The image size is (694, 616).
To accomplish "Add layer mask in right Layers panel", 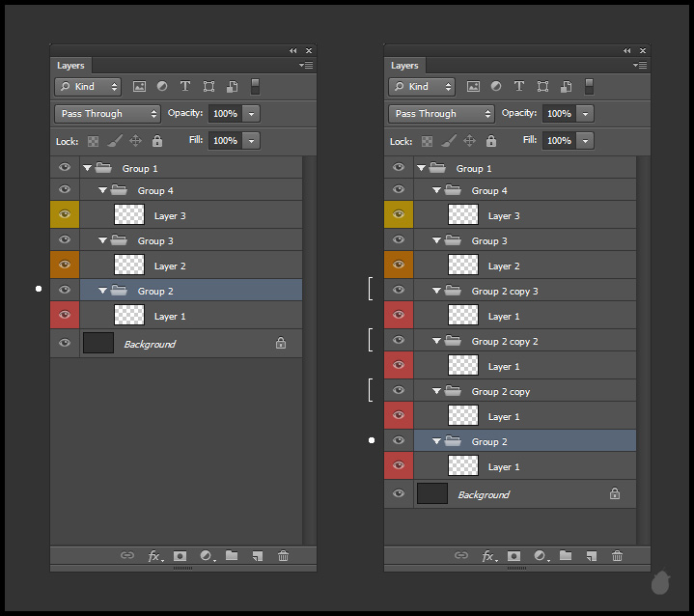I will [514, 556].
